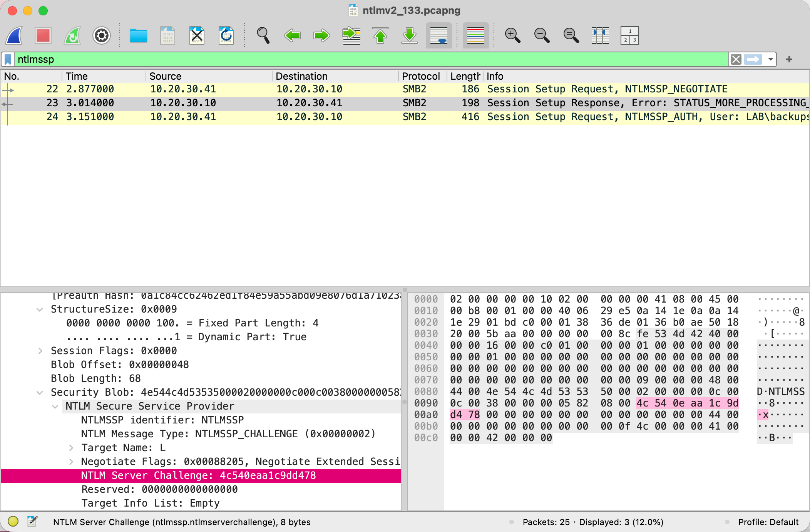Select NTLM Server Challenge field row
The height and width of the screenshot is (532, 810).
(201, 475)
